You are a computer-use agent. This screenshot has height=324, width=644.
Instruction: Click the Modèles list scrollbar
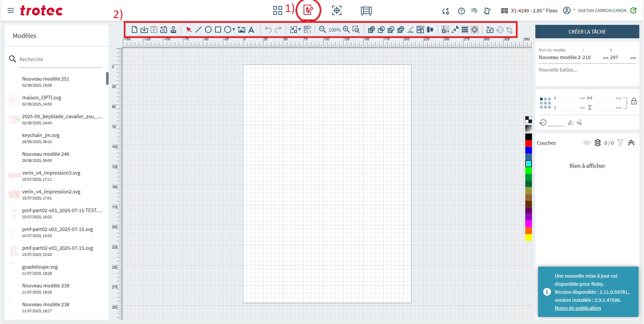pos(107,78)
